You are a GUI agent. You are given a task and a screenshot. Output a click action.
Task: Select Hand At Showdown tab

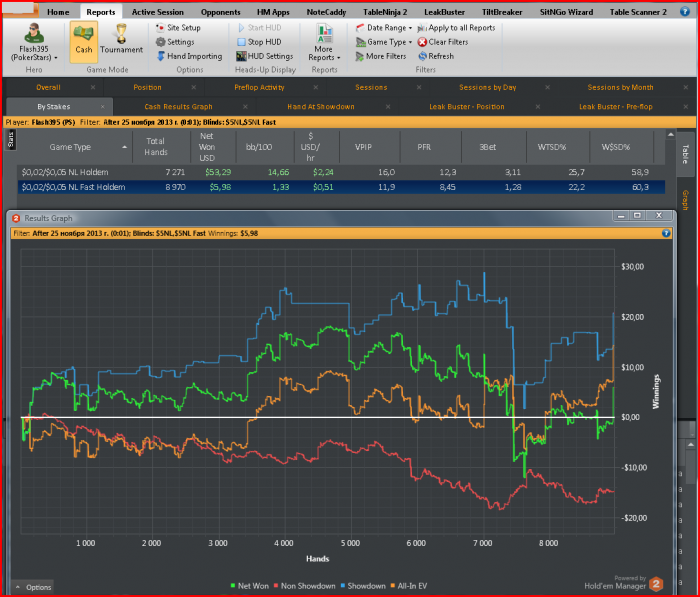[321, 107]
